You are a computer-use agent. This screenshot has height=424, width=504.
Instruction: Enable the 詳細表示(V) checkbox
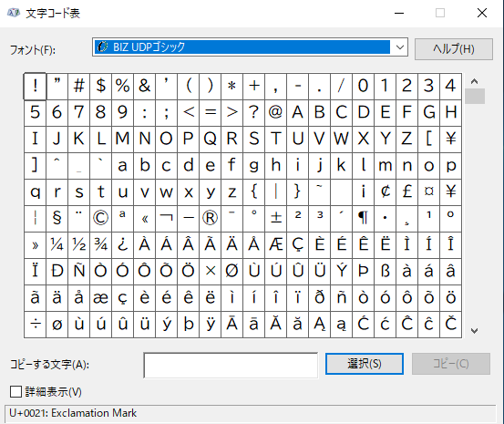tap(15, 392)
